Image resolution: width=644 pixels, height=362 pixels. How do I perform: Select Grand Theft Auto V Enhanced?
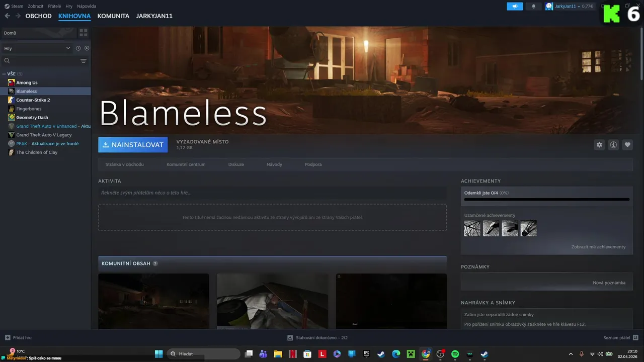[45, 126]
